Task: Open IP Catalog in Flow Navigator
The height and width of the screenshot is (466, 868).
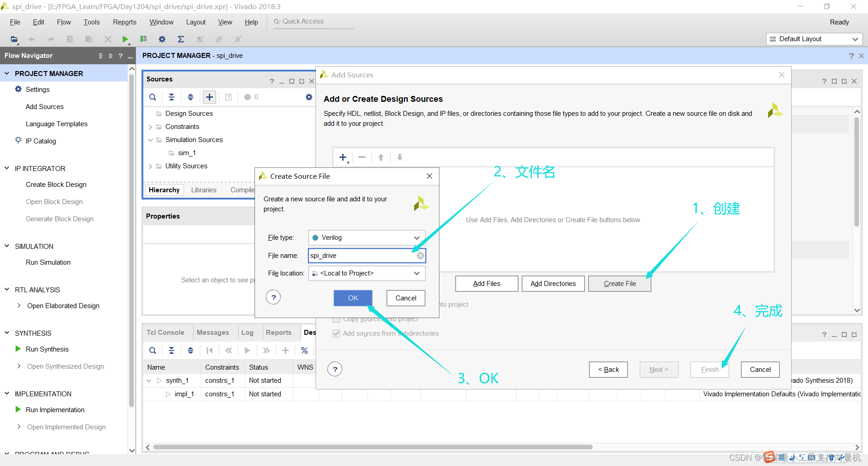Action: (x=41, y=141)
